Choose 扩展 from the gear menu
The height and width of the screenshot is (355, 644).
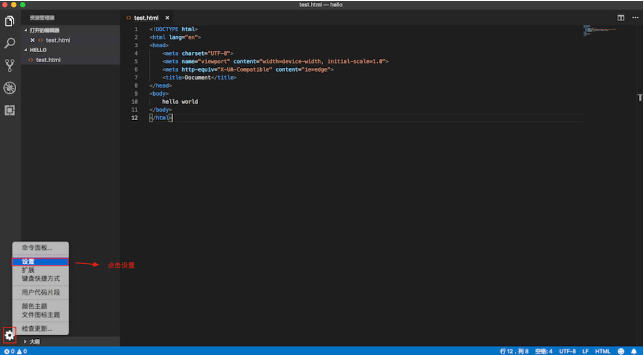pos(40,270)
